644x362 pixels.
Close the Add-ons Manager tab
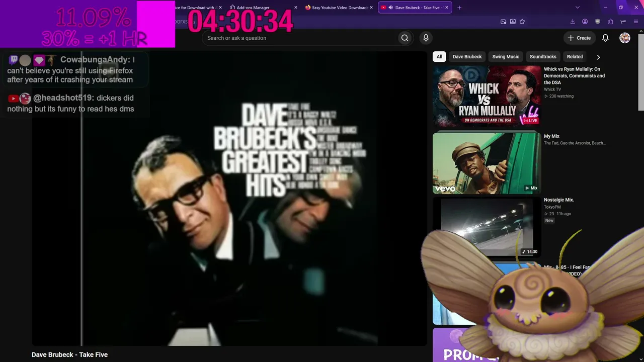pyautogui.click(x=296, y=8)
